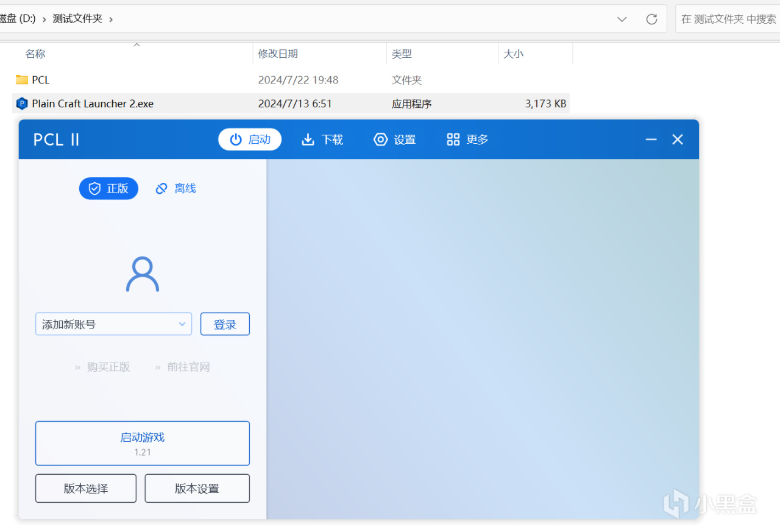Viewport: 780px width, 532px height.
Task: Click the 磁盘 (D:) breadcrumb
Action: 18,19
